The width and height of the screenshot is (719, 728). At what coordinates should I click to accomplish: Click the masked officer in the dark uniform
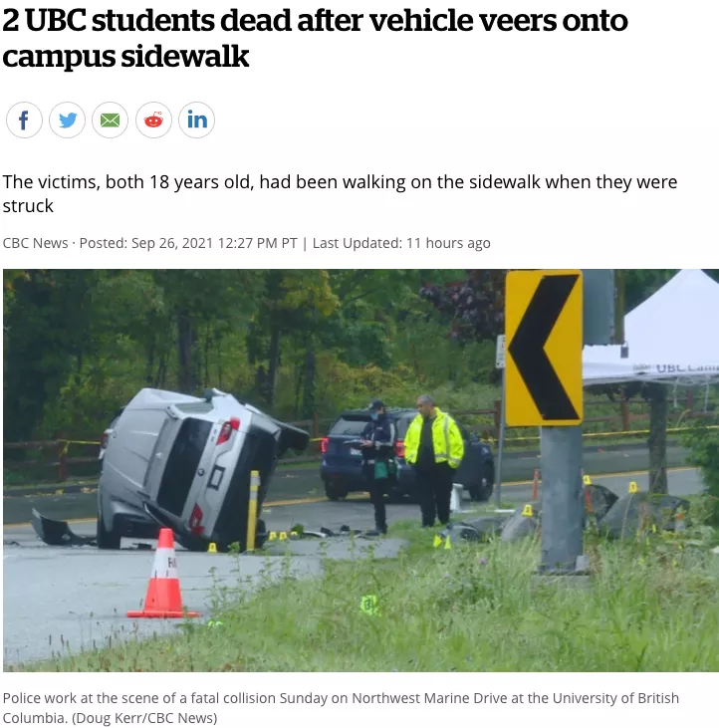click(x=379, y=466)
